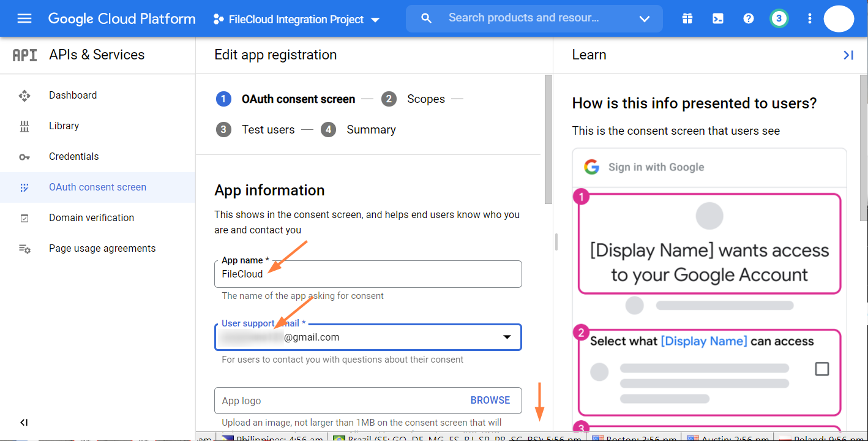Open the three-dot more options menu
The height and width of the screenshot is (441, 868).
[809, 18]
